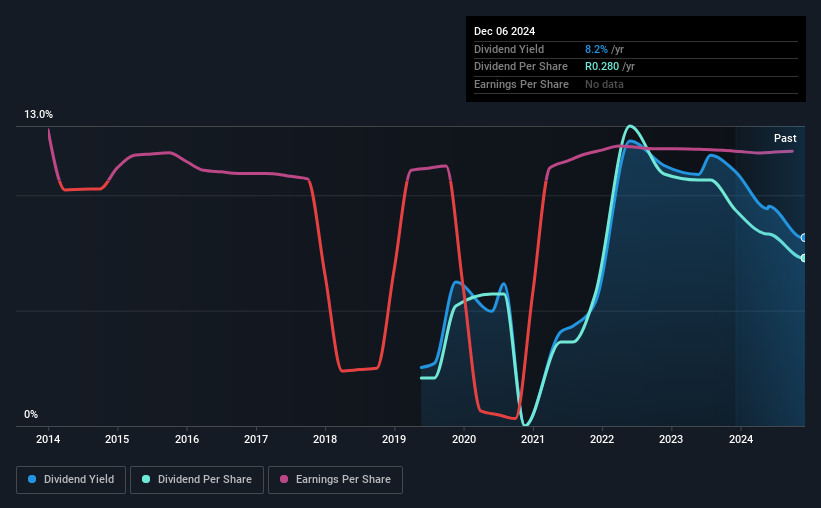Screen dimensions: 821x508
Task: Select the blue Dividend Yield endpoint marker
Action: (x=803, y=238)
